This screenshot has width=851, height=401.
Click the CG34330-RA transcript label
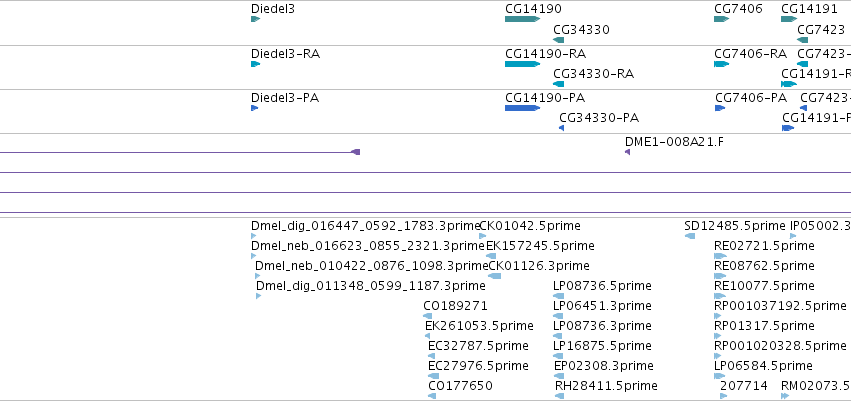coord(593,74)
